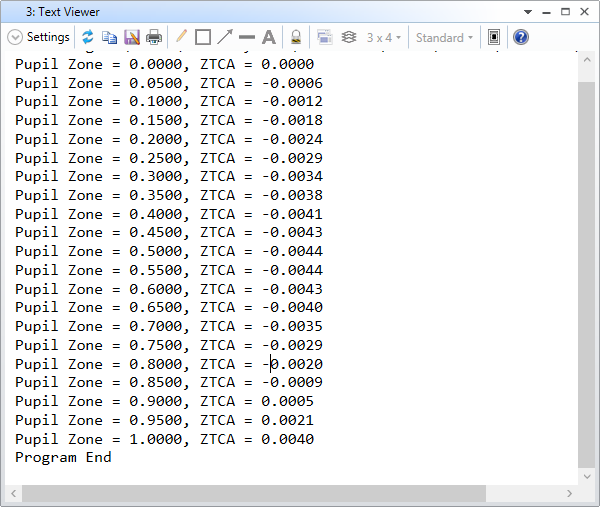The image size is (600, 507).
Task: Maximize the Text Viewer window
Action: tap(566, 12)
